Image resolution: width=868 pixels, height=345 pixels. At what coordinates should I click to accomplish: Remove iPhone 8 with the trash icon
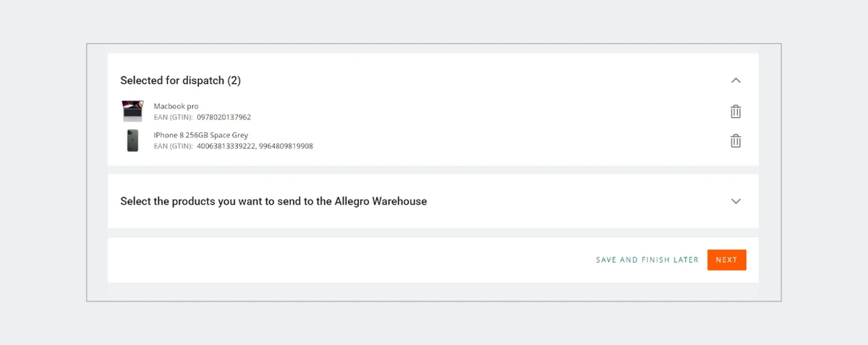736,141
